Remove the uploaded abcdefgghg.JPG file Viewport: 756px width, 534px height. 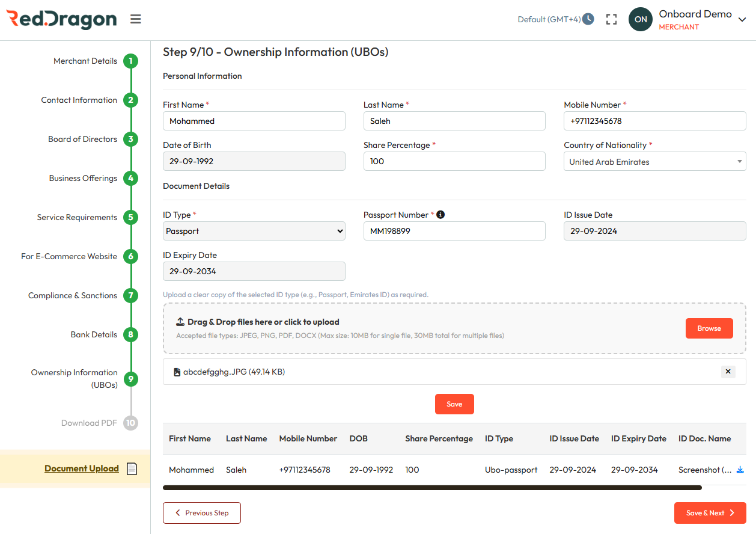point(728,372)
